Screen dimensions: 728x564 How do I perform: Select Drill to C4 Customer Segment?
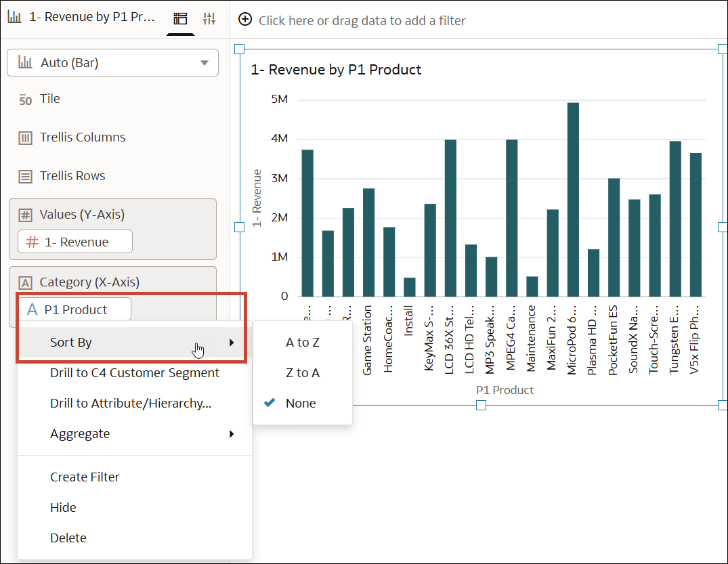click(x=134, y=372)
